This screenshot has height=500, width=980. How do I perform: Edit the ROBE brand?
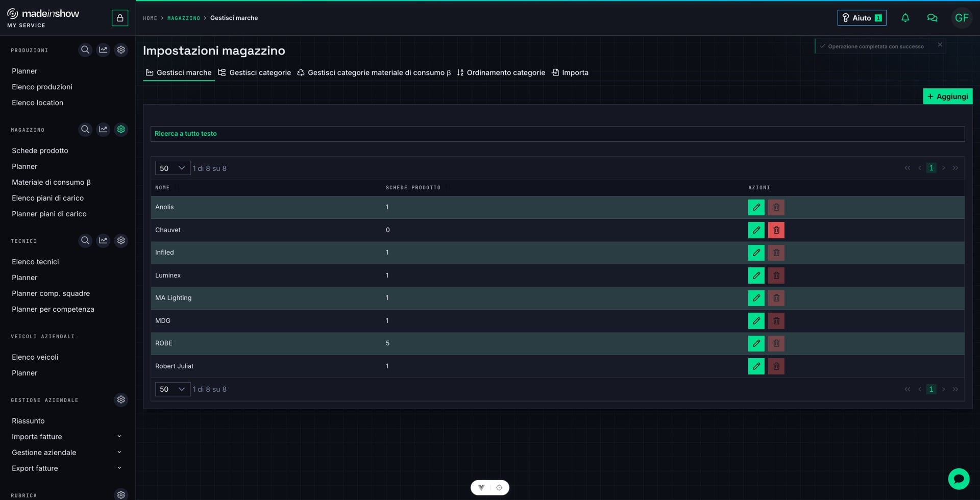(756, 343)
